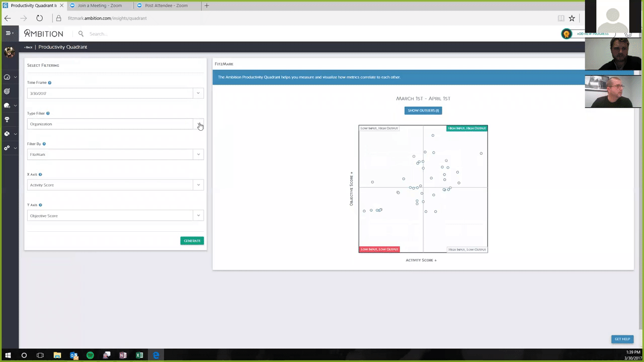Click the Back link beside Productivity Quadrant
Image resolution: width=644 pixels, height=362 pixels.
(x=28, y=47)
